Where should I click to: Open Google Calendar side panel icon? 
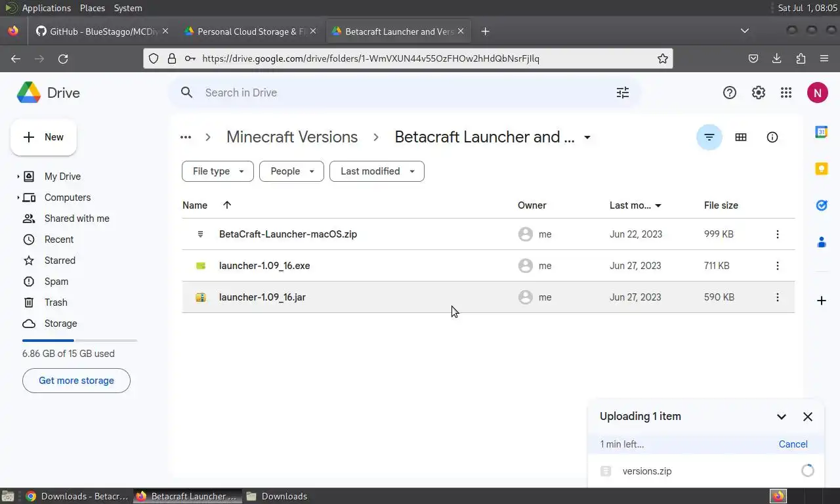(822, 132)
